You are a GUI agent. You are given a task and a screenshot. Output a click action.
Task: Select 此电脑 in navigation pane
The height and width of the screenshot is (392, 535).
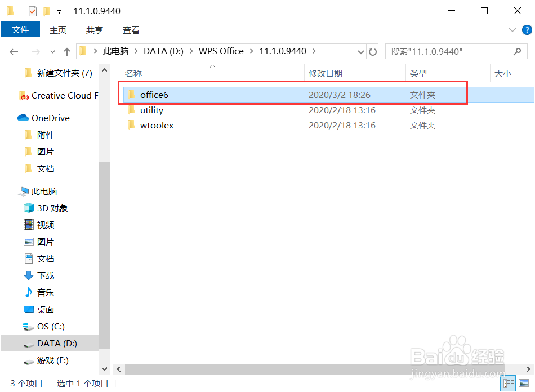(x=44, y=191)
